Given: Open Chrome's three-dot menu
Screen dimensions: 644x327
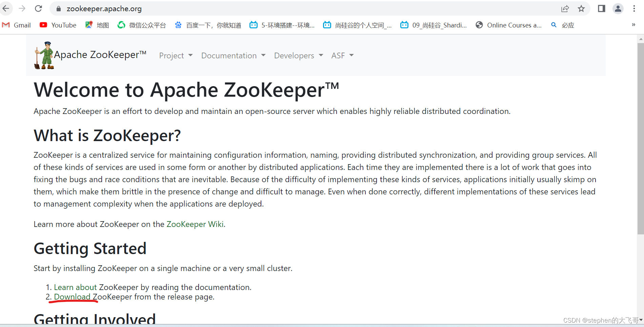Looking at the screenshot, I should [x=634, y=8].
